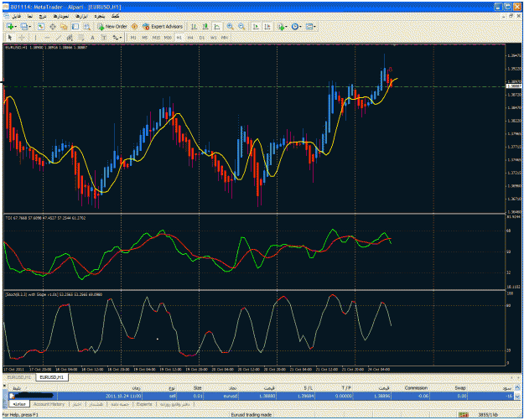Open the Experts terminal tab

coord(144,404)
